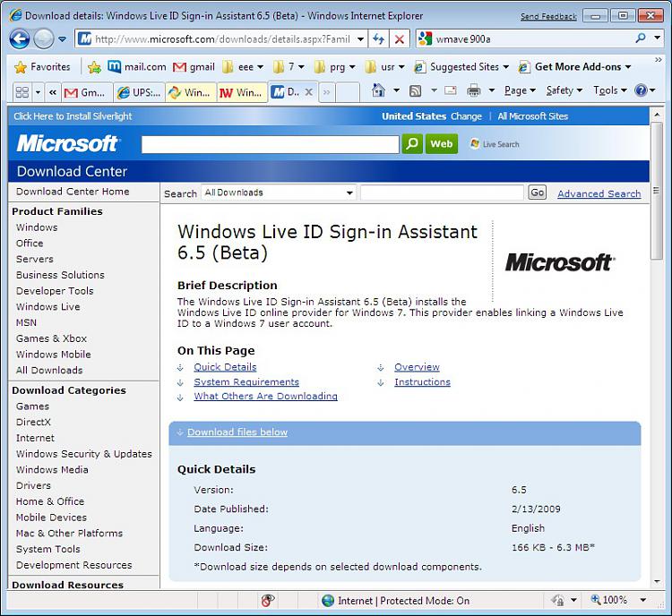The width and height of the screenshot is (672, 616).
Task: Open the Favorites star button
Action: pos(42,67)
